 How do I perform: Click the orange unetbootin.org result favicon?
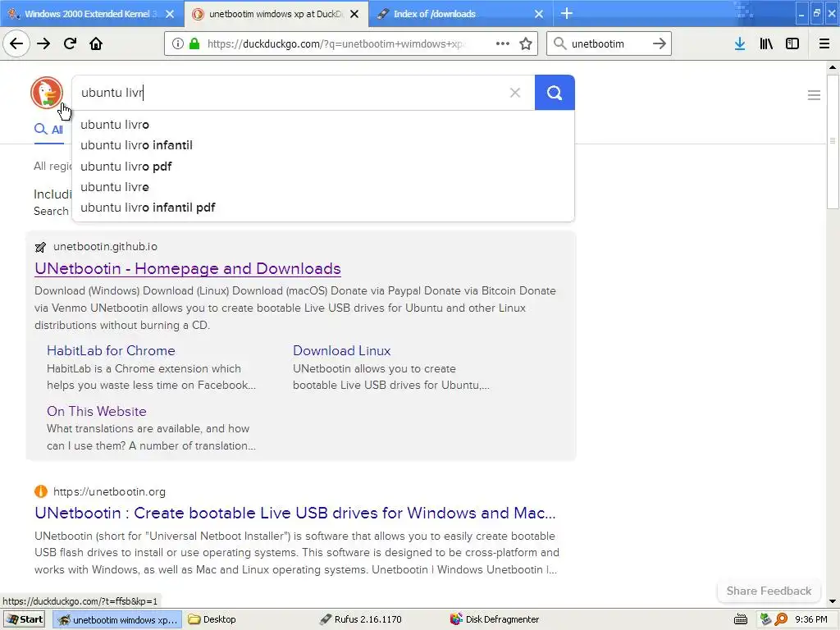pos(41,491)
